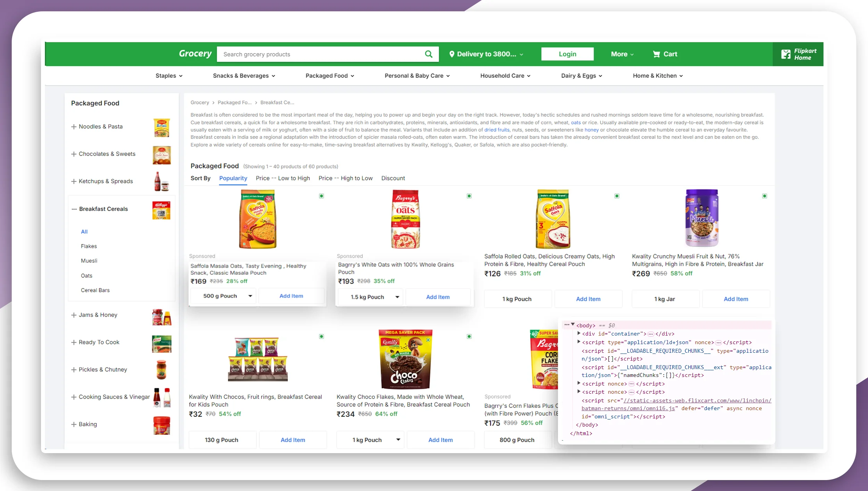Click Packaged Fo... breadcrumb link
The height and width of the screenshot is (491, 868).
pyautogui.click(x=234, y=102)
